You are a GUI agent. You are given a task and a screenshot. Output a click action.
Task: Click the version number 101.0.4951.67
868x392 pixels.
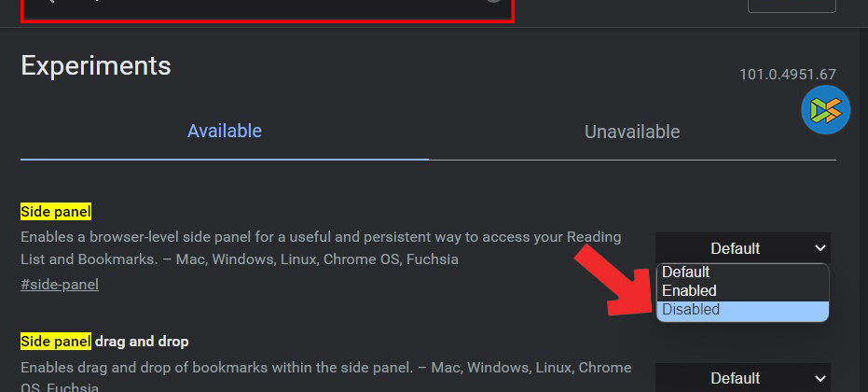coord(788,75)
